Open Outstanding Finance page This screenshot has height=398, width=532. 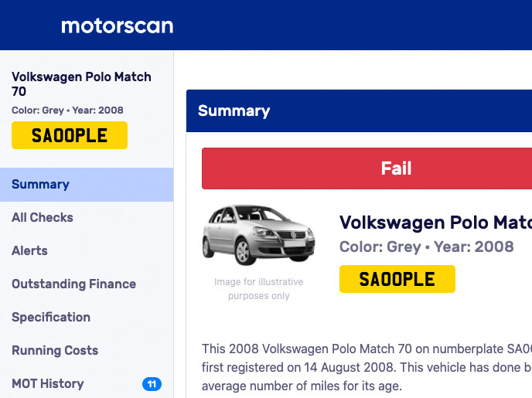73,284
